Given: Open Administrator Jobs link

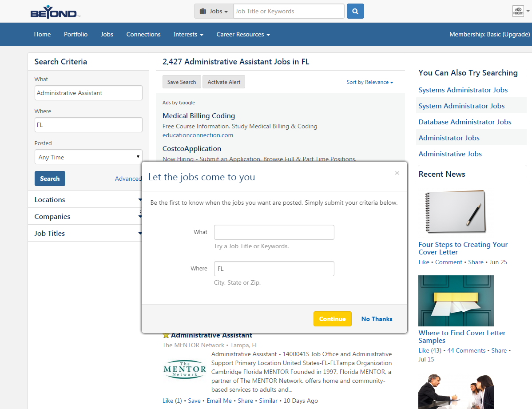Looking at the screenshot, I should 449,138.
